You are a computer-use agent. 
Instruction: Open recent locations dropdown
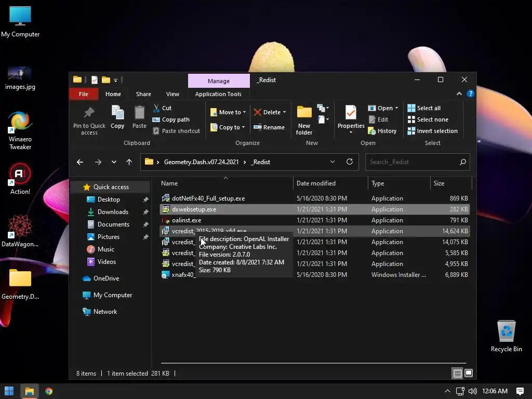(x=114, y=162)
